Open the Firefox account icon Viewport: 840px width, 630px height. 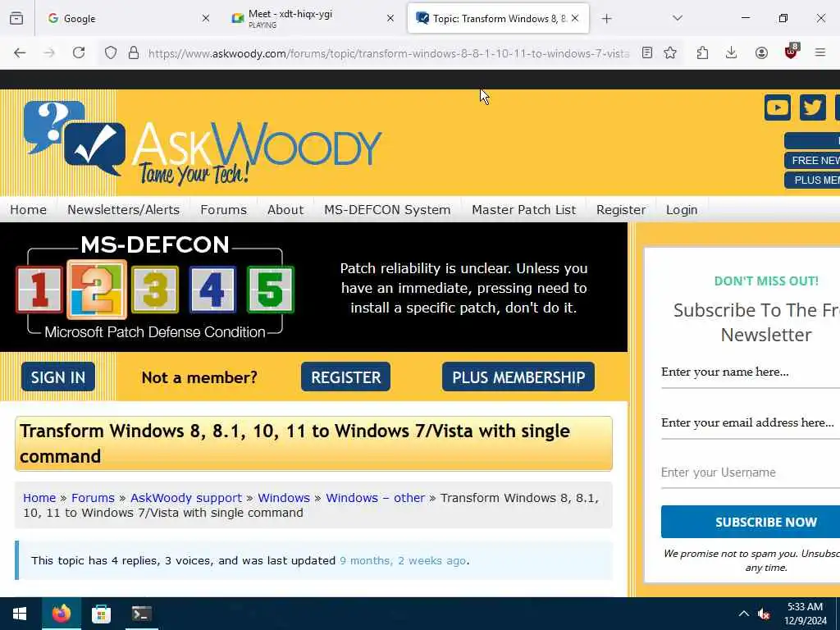[761, 52]
